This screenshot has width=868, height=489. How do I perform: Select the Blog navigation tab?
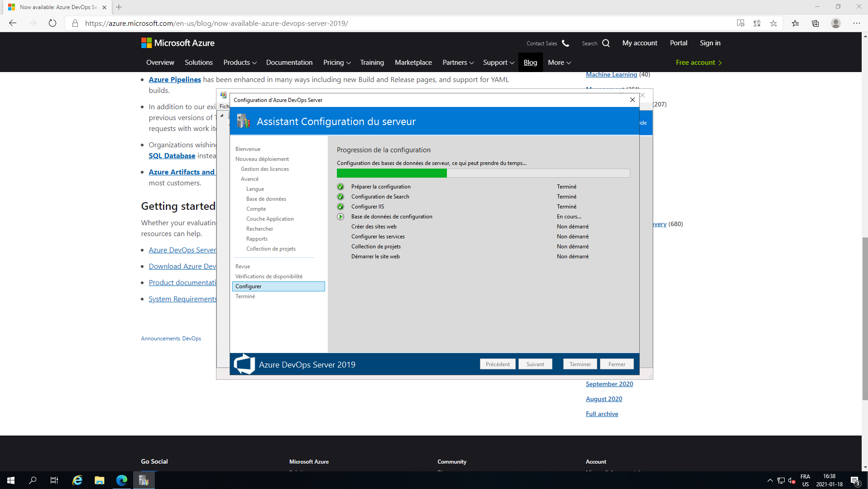coord(530,63)
